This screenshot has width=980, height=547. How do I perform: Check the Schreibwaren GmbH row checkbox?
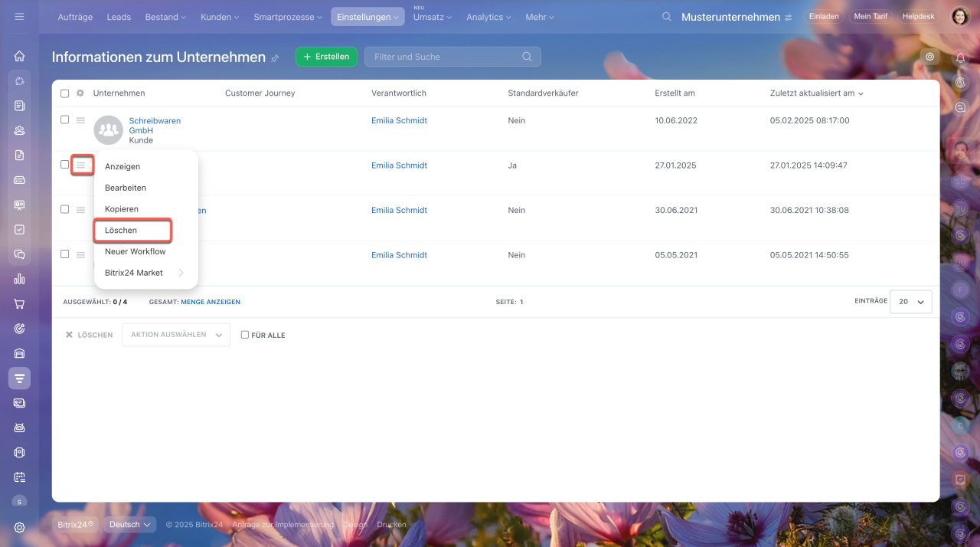point(64,120)
